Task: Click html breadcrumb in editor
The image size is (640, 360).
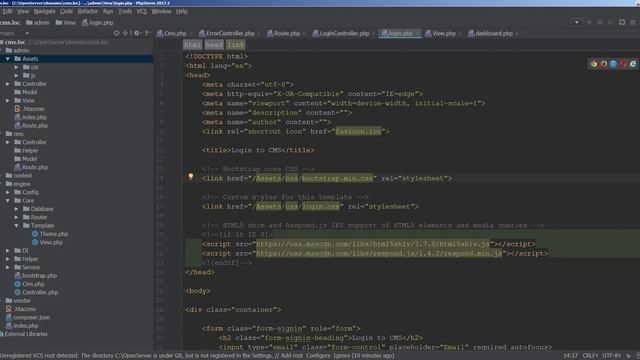Action: (192, 45)
